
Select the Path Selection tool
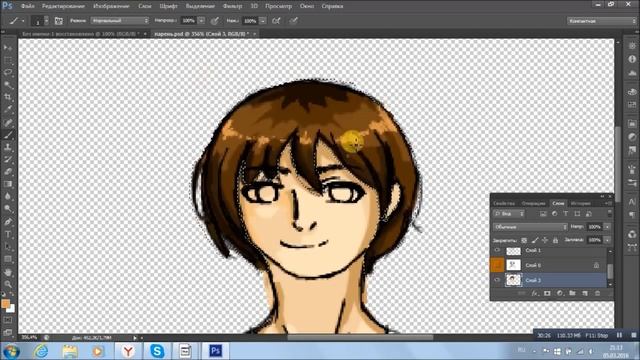pos(8,247)
